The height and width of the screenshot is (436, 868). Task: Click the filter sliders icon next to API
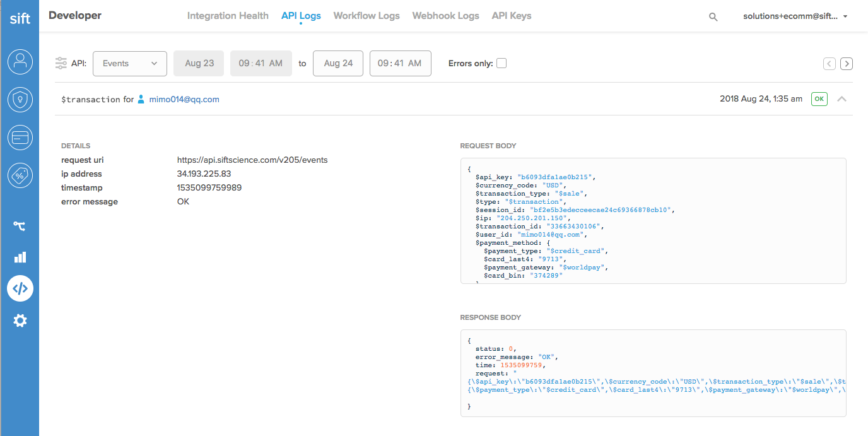[61, 63]
